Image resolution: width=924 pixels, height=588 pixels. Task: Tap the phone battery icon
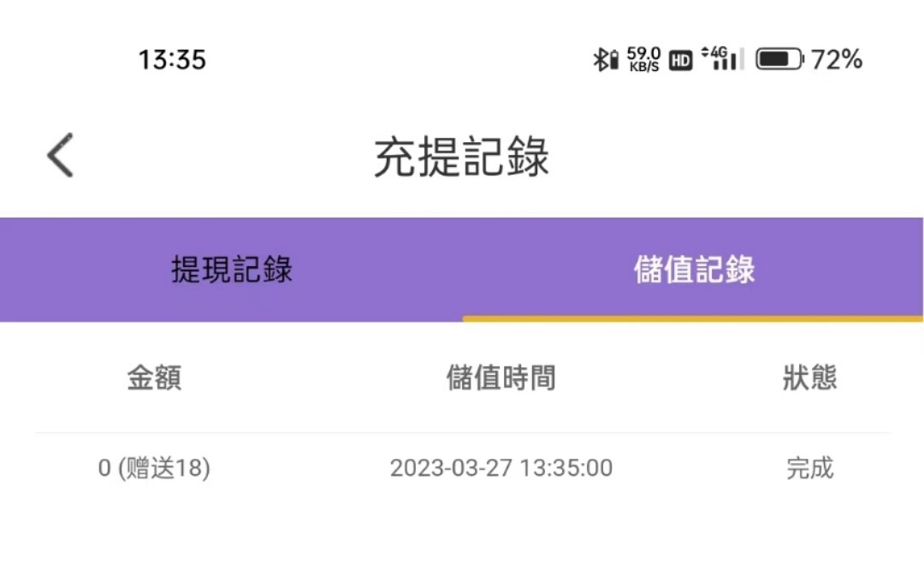point(779,59)
